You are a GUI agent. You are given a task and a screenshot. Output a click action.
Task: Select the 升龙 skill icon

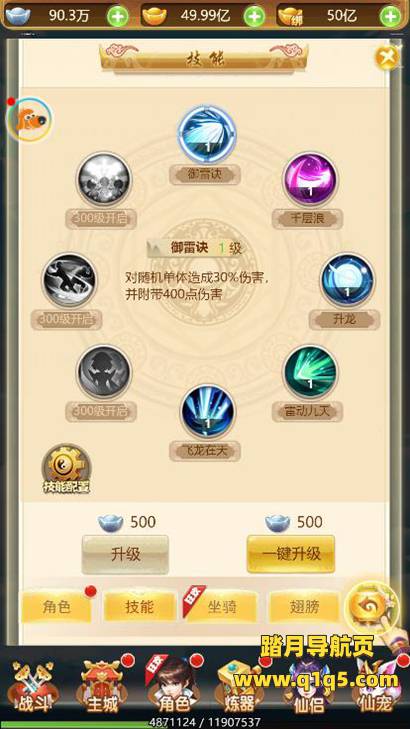point(347,280)
